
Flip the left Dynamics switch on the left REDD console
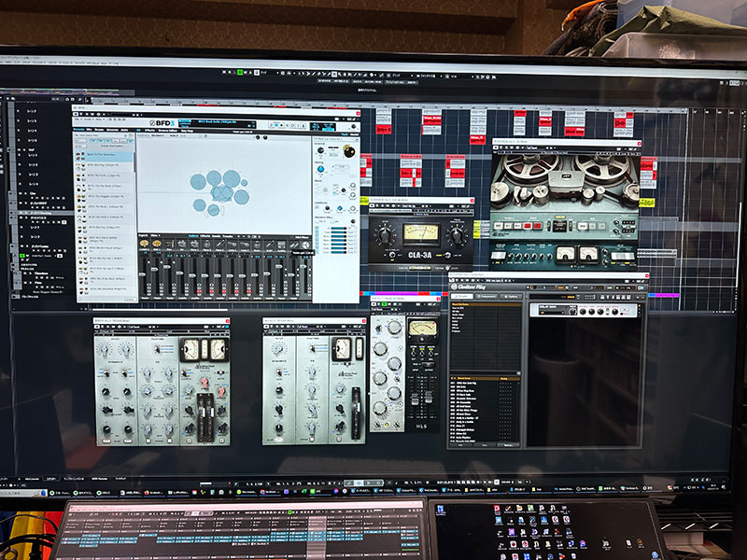coord(106,372)
